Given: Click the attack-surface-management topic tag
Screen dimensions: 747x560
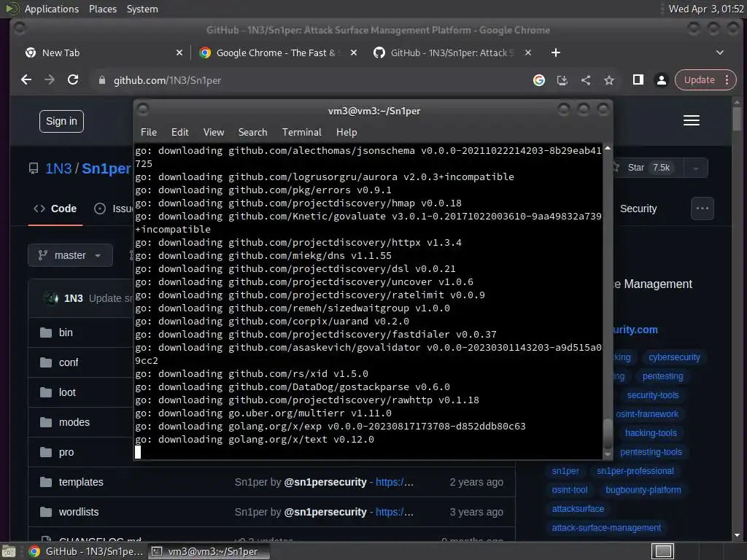Looking at the screenshot, I should point(606,528).
